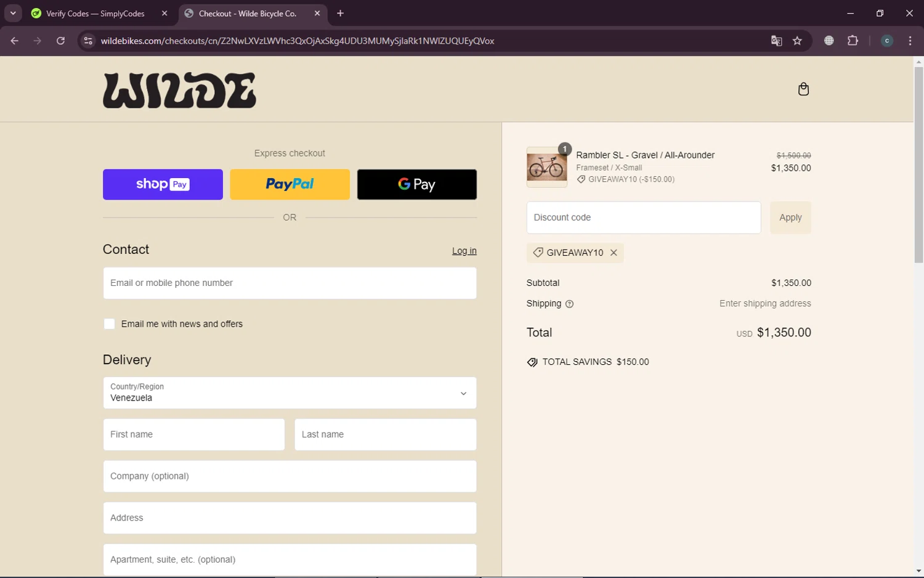Click the page vertical scrollbar
Viewport: 924px width, 578px height.
[x=918, y=166]
